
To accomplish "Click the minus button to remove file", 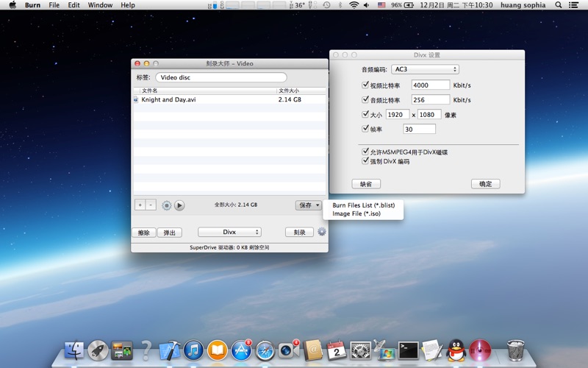I will [151, 205].
